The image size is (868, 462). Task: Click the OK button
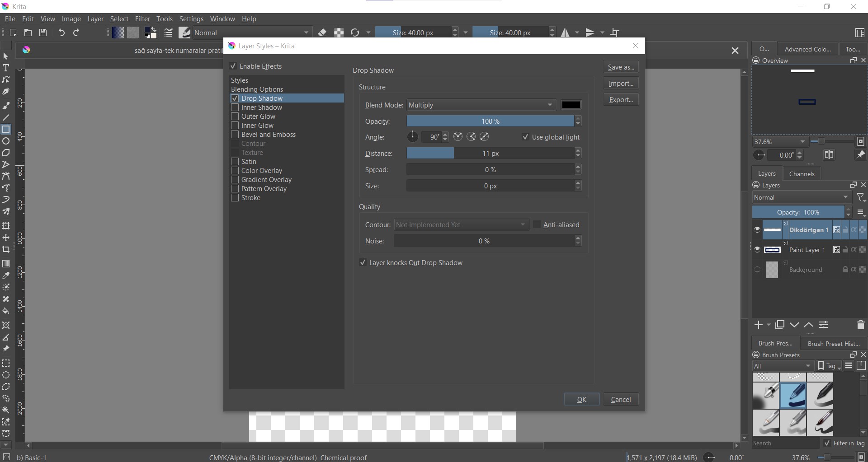pyautogui.click(x=581, y=399)
